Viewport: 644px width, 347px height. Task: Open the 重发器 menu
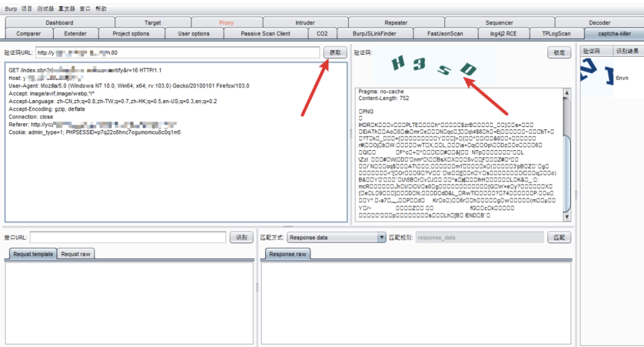67,8
